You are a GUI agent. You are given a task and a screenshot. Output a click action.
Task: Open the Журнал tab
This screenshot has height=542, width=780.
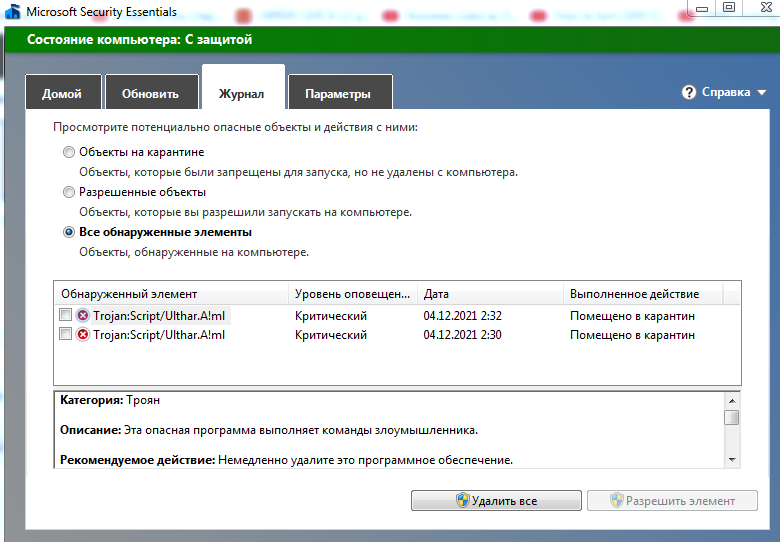[243, 88]
